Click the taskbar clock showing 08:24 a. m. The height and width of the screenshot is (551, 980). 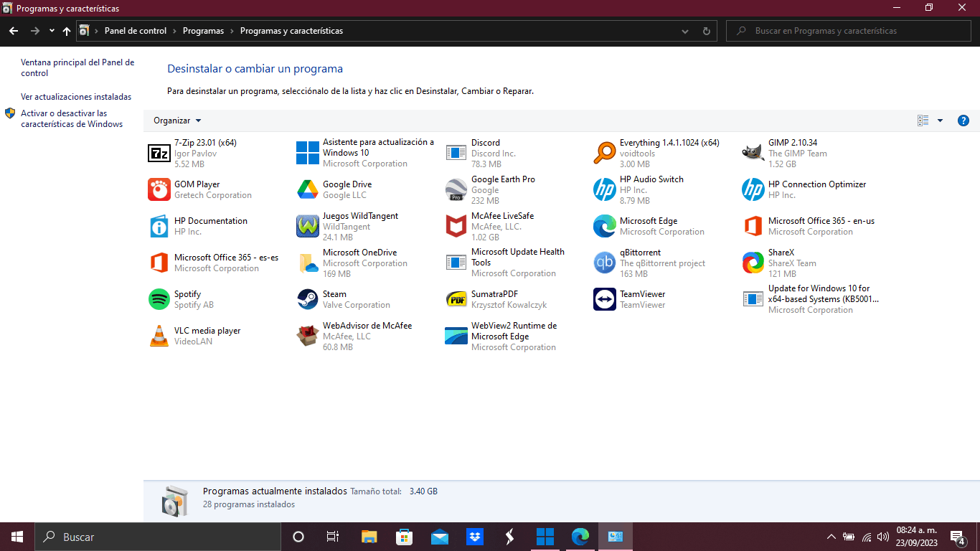pyautogui.click(x=917, y=537)
